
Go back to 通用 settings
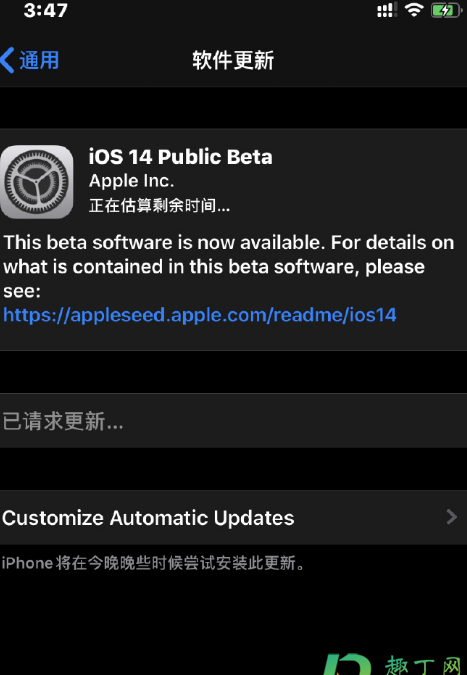pyautogui.click(x=30, y=60)
